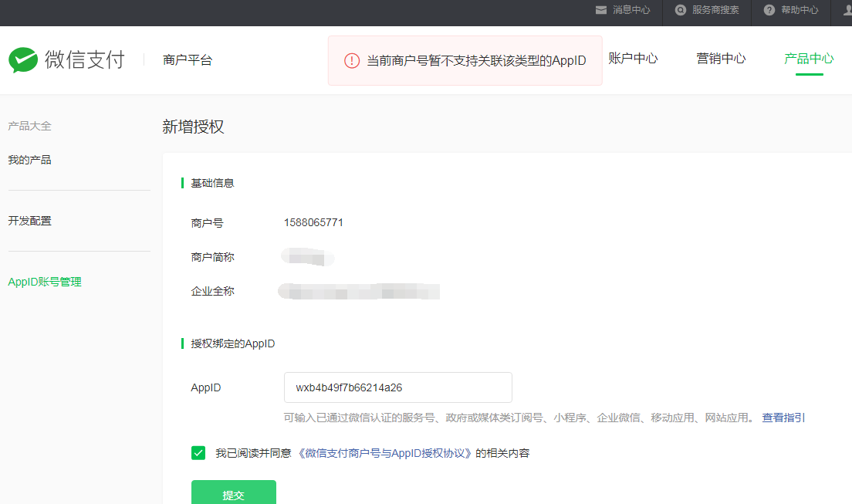
Task: Open 开发配置 in the sidebar
Action: 30,221
